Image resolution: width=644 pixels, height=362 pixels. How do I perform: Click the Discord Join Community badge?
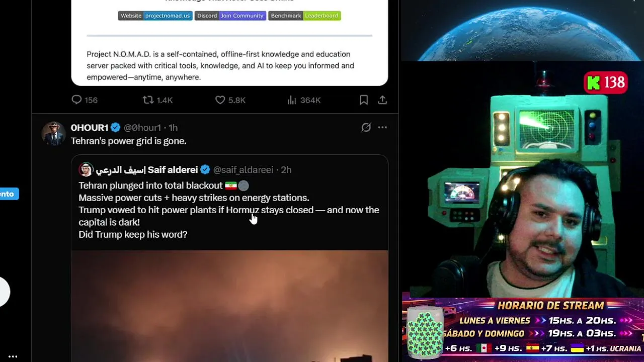(230, 16)
